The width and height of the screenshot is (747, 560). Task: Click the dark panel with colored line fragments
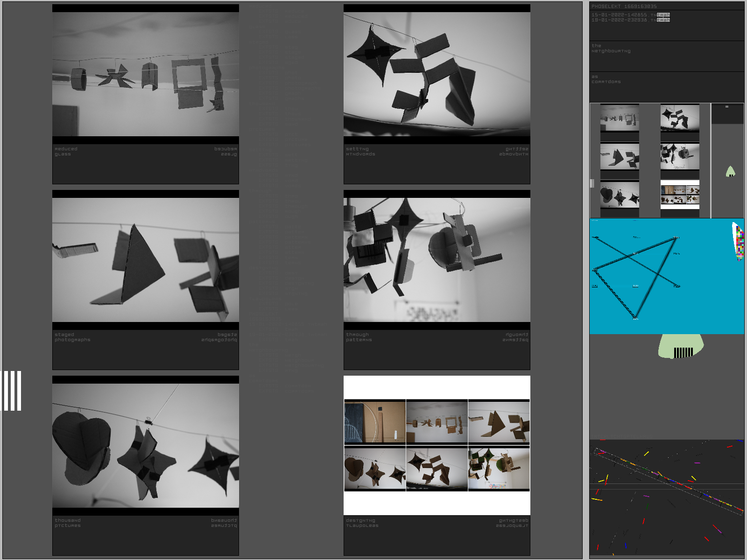point(666,497)
